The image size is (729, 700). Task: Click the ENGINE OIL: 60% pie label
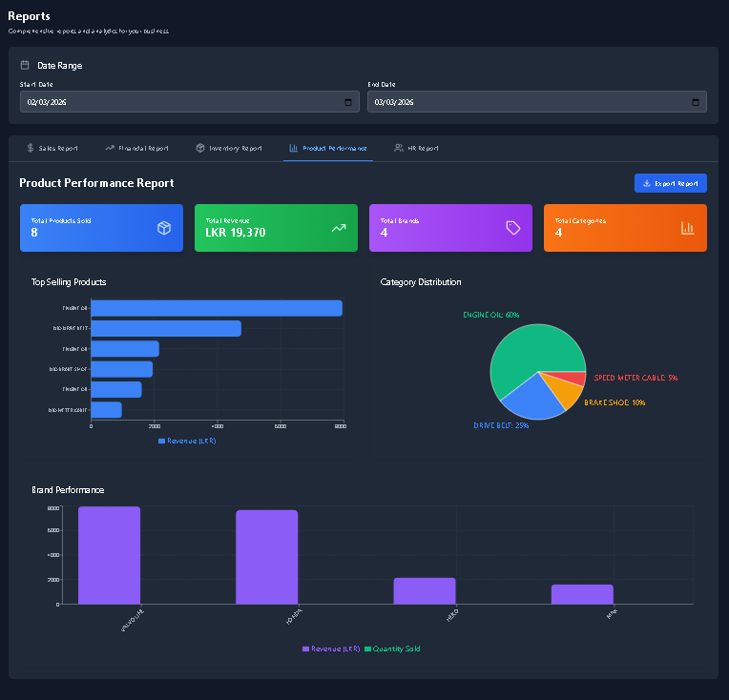491,315
